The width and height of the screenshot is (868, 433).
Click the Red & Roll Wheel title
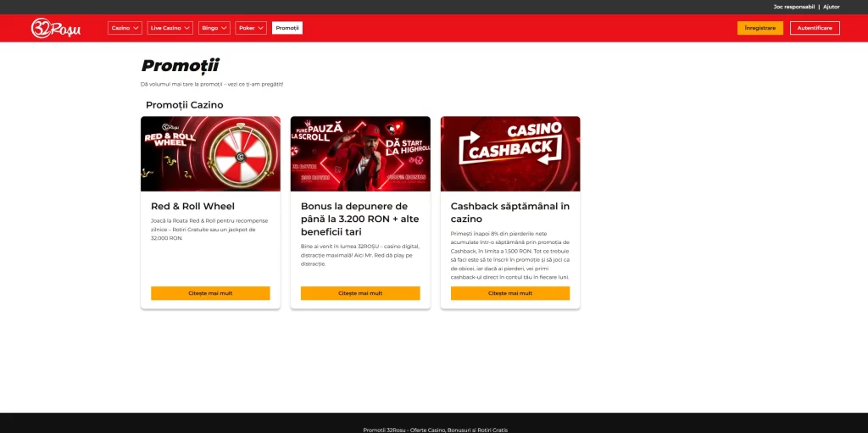(x=192, y=206)
